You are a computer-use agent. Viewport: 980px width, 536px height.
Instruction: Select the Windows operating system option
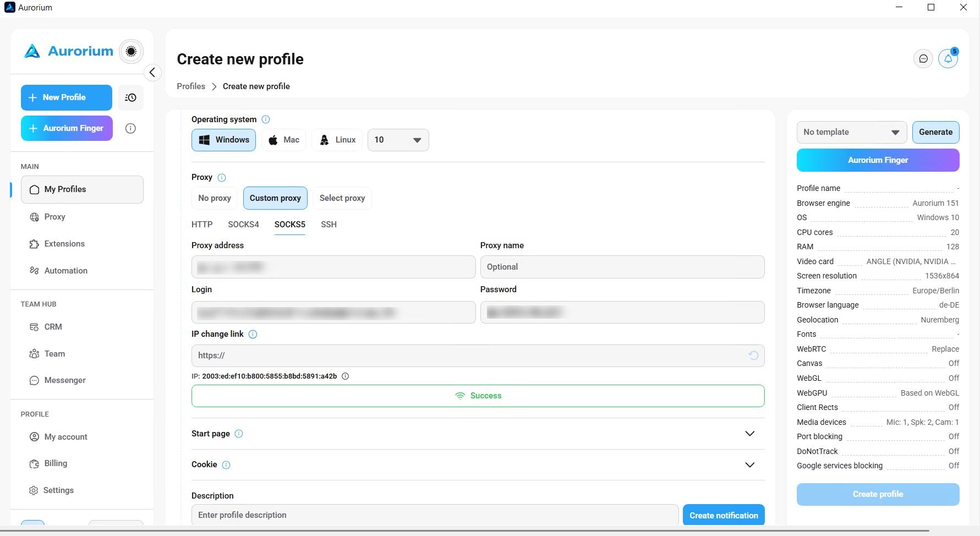tap(223, 140)
